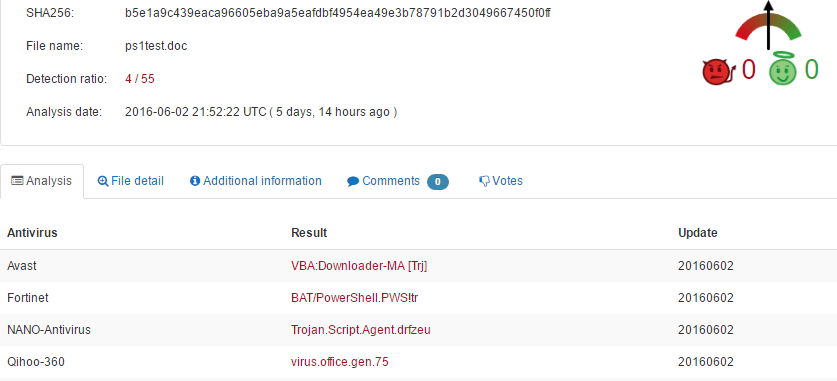Click the Votes thumbs-down icon

coord(484,181)
